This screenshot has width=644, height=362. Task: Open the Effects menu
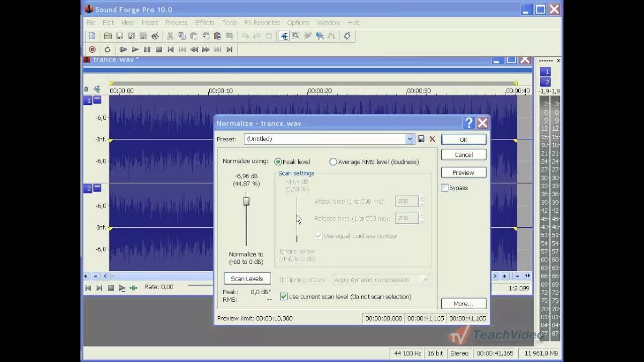point(205,23)
